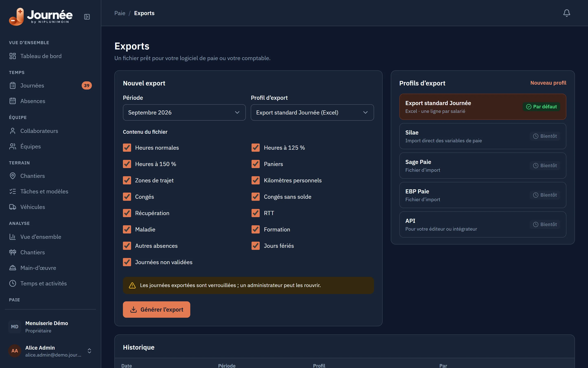Collapse the sidebar panel icon
The width and height of the screenshot is (588, 368).
tap(87, 17)
